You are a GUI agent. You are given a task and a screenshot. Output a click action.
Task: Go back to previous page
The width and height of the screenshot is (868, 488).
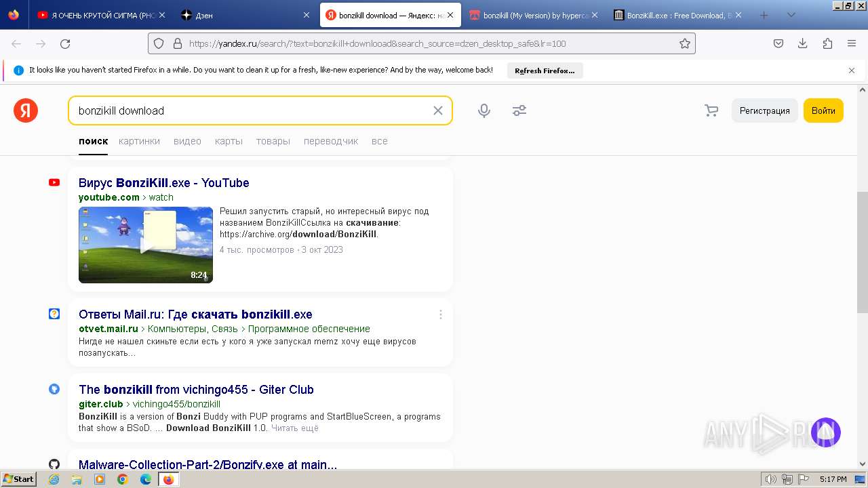[x=16, y=43]
